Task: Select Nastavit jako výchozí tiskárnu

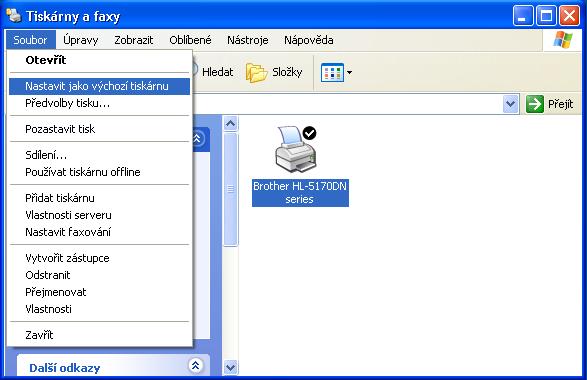Action: (100, 86)
